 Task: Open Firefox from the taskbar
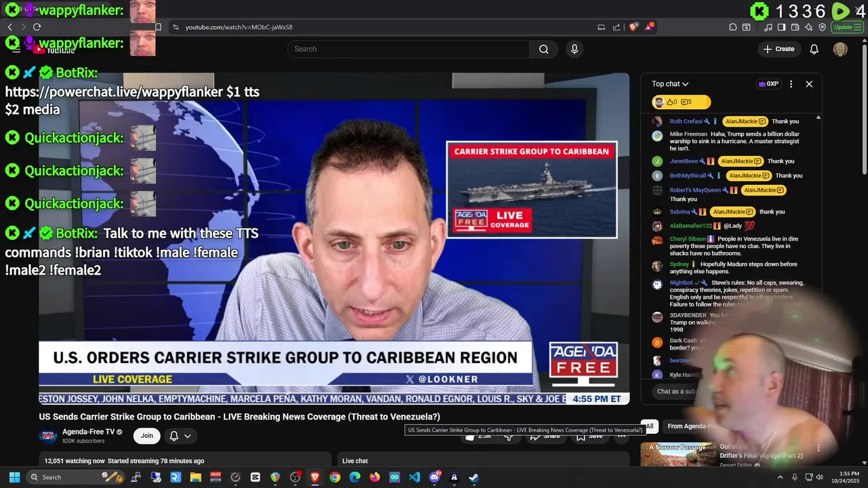click(375, 477)
